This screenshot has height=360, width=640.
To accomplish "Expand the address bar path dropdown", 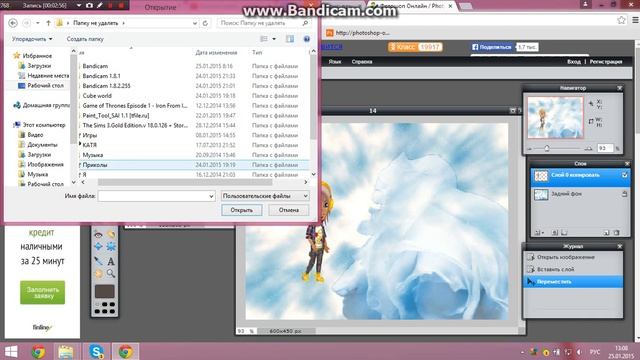I will point(195,24).
